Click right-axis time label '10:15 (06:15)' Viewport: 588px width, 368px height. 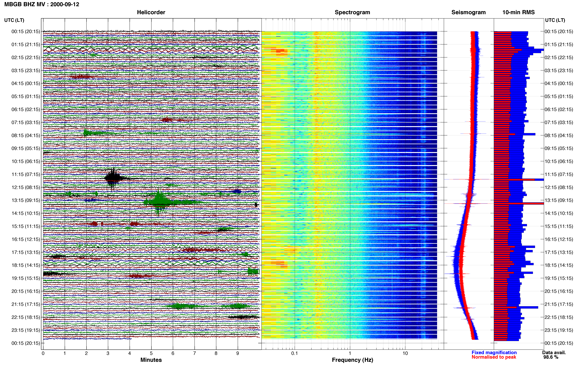559,161
